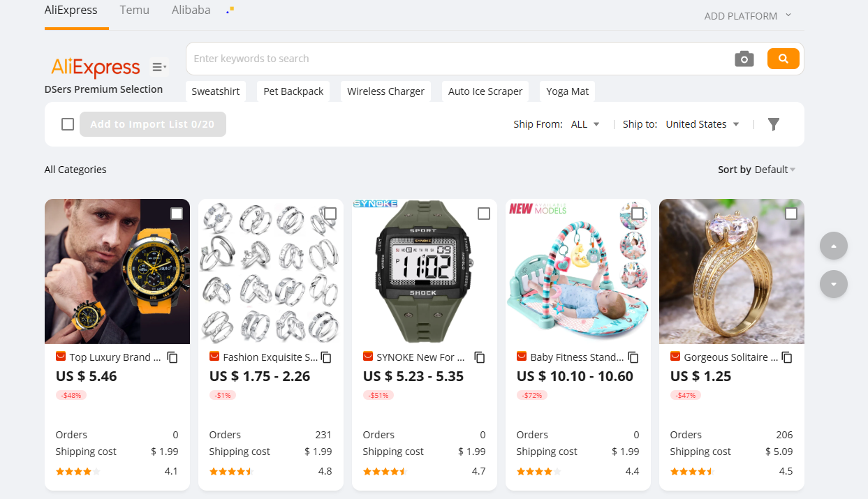Open the Sort by Default dropdown

tap(774, 170)
